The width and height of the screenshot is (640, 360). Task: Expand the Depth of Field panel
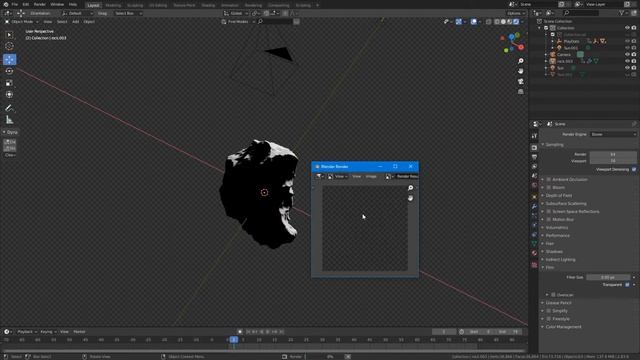[558, 196]
